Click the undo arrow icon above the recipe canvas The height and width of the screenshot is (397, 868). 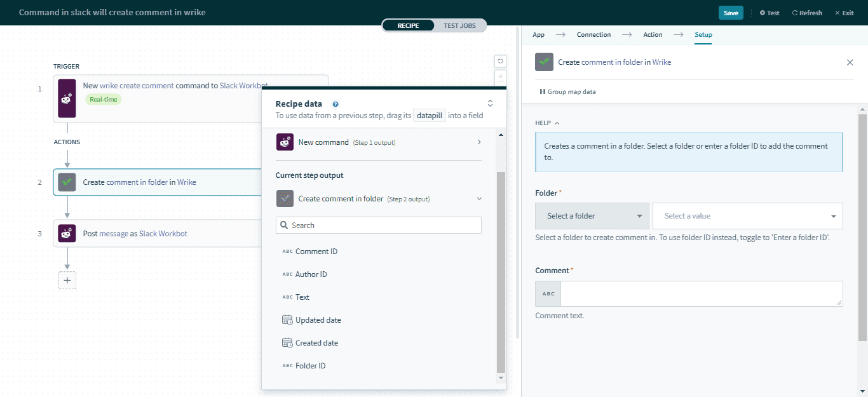[x=500, y=61]
